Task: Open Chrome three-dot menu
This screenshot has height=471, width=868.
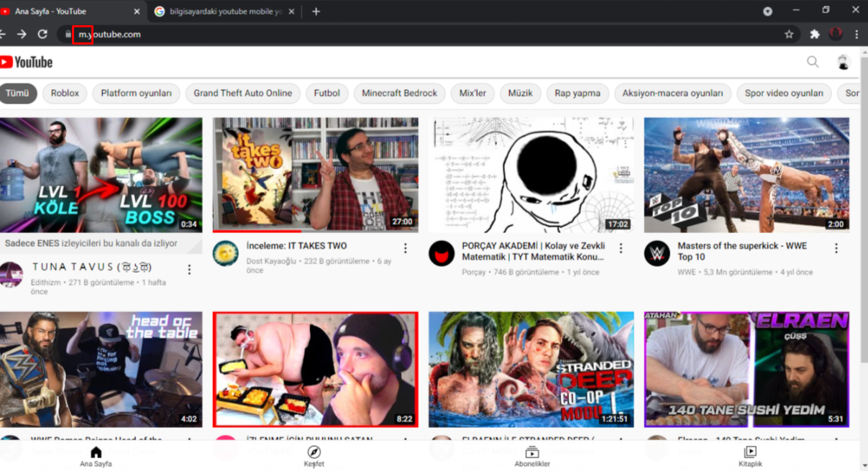Action: pos(856,34)
